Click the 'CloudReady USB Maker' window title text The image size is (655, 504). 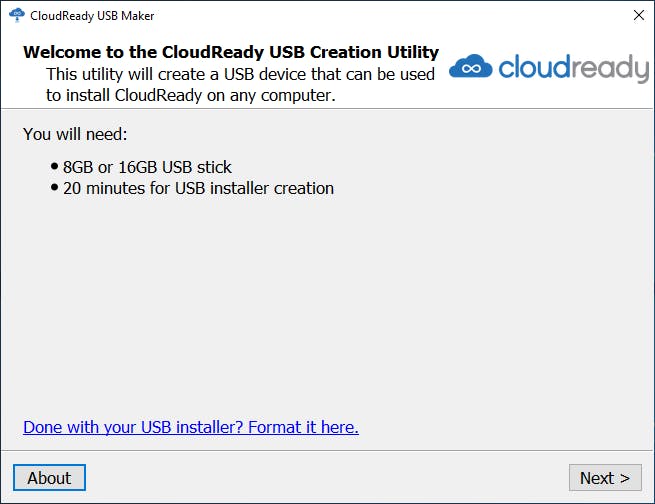tap(92, 16)
